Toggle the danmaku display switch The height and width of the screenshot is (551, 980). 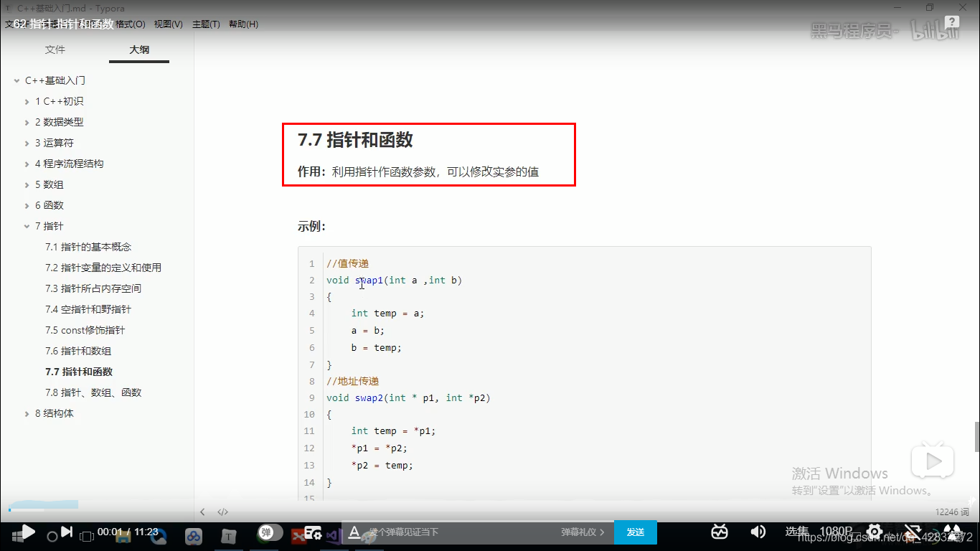tap(270, 532)
